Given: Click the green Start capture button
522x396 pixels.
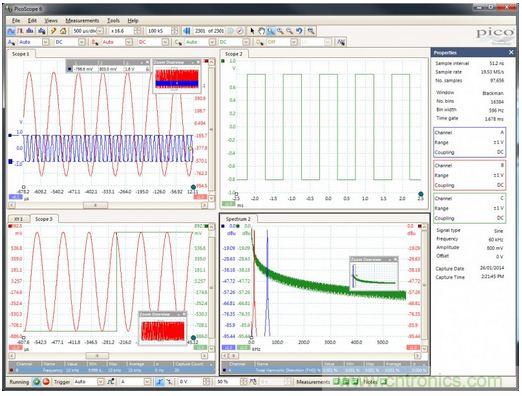Looking at the screenshot, I should click(36, 382).
